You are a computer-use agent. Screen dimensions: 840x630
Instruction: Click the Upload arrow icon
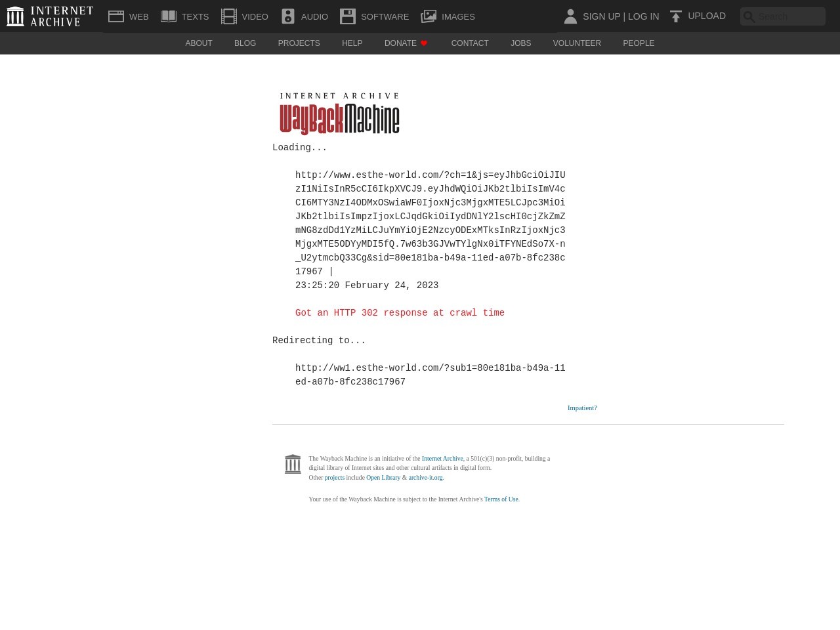point(676,16)
